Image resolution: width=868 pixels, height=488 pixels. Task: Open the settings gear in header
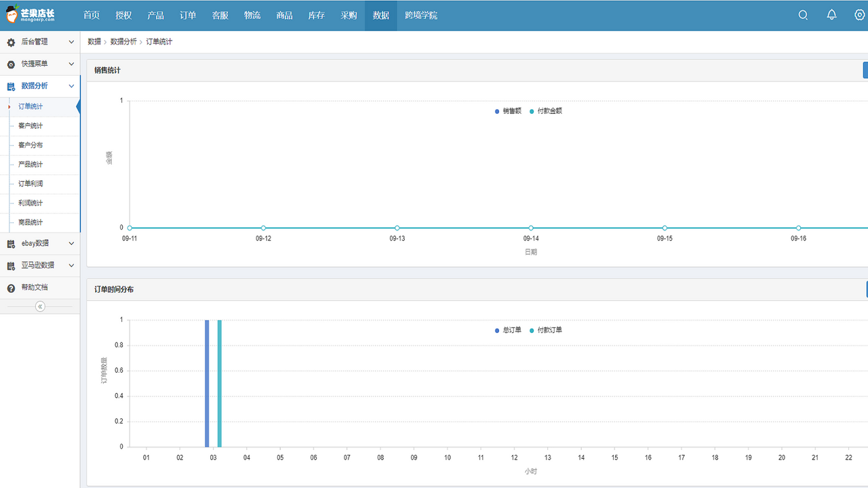860,15
